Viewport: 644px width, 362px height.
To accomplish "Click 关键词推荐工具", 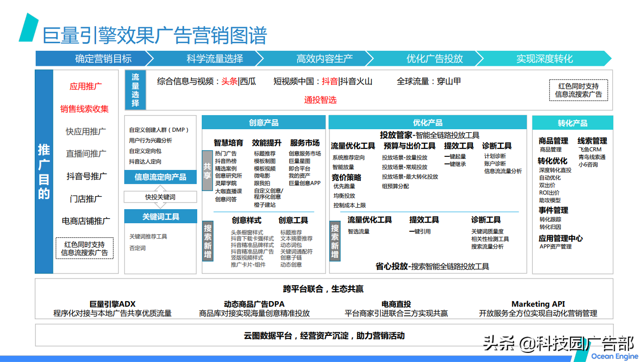I will (148, 236).
